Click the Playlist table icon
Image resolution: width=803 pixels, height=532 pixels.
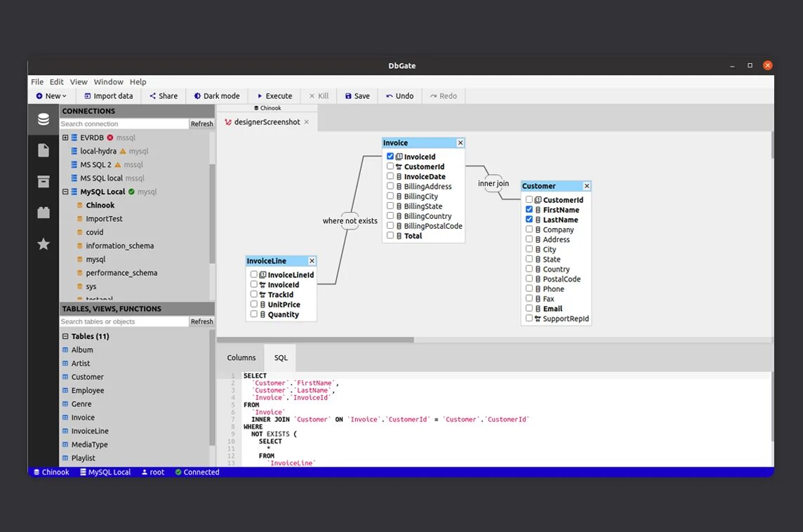65,458
